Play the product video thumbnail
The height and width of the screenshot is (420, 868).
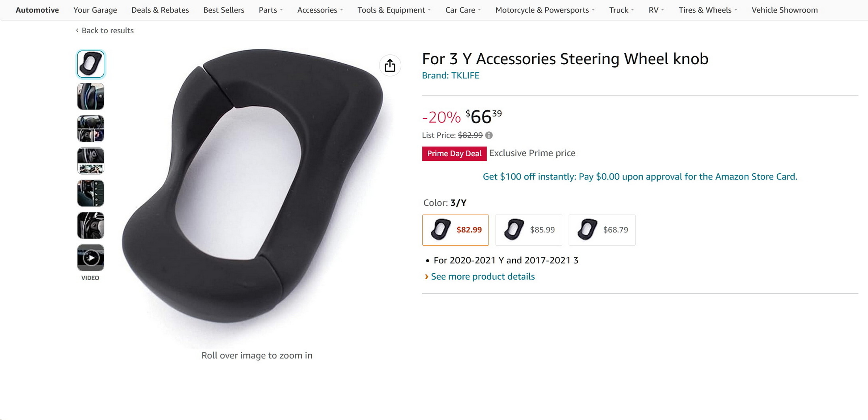tap(91, 258)
